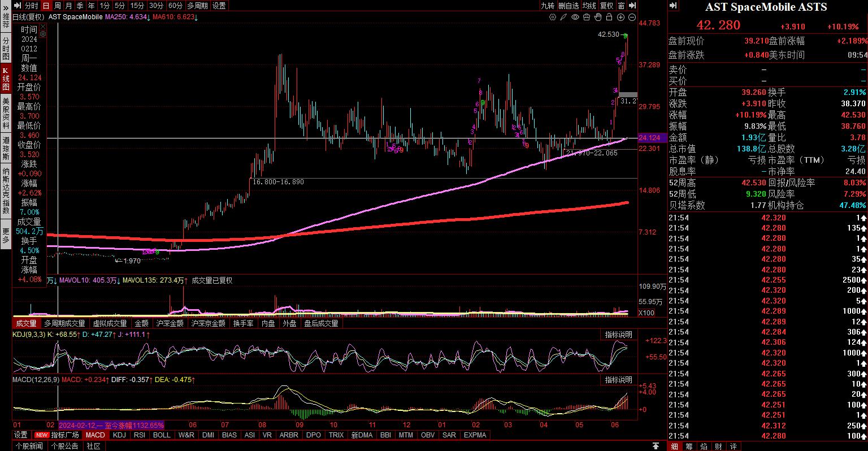Switch indicator to TRIX

(x=336, y=435)
